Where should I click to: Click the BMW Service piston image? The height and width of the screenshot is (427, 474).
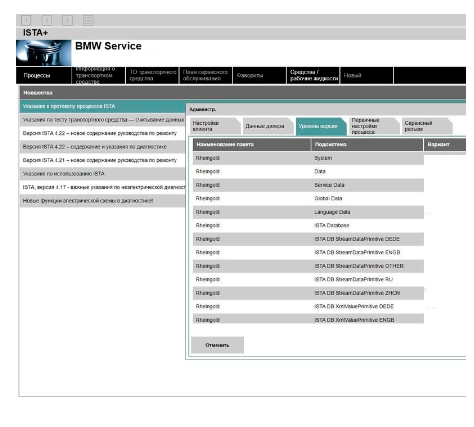(x=44, y=53)
